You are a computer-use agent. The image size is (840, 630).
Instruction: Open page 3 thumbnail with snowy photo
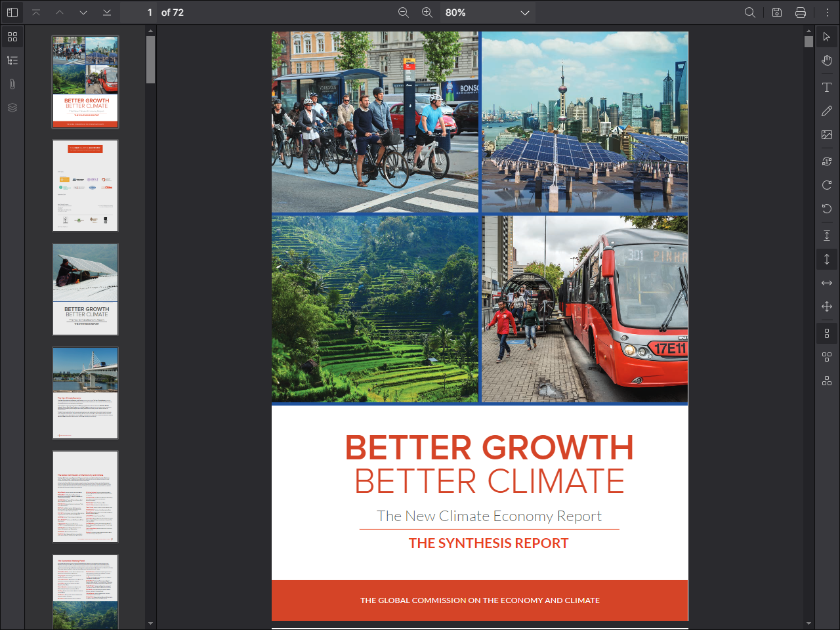click(x=85, y=289)
